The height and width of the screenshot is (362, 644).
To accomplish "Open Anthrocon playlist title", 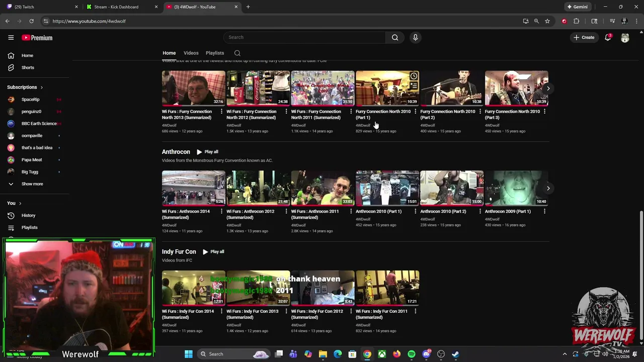I will (x=176, y=152).
